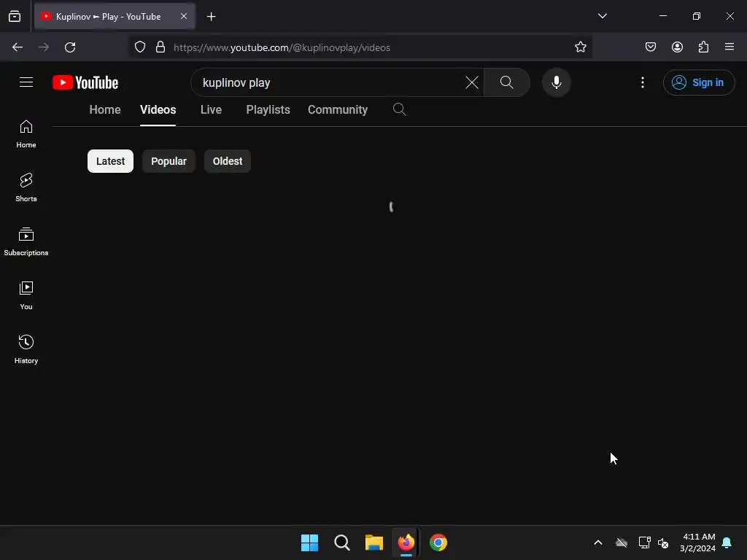
Task: Open the Windows Start menu
Action: 309,542
